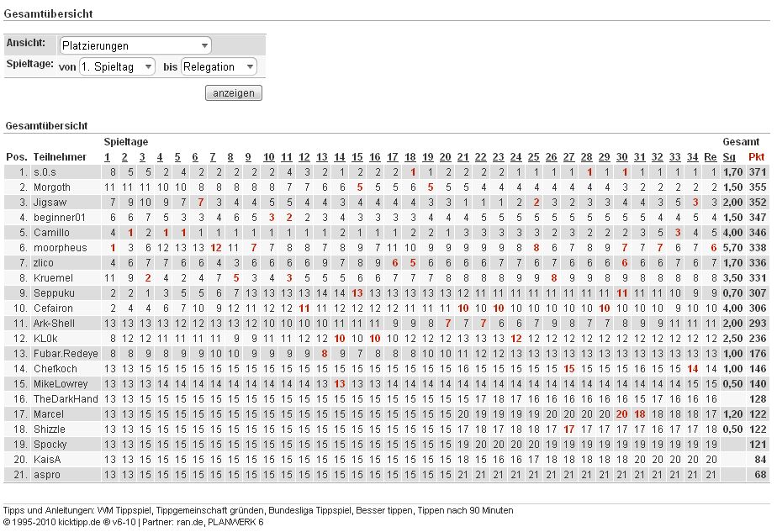Viewport: 777px width, 532px height.
Task: Open Spieltag 5 column header link
Action: [x=177, y=157]
